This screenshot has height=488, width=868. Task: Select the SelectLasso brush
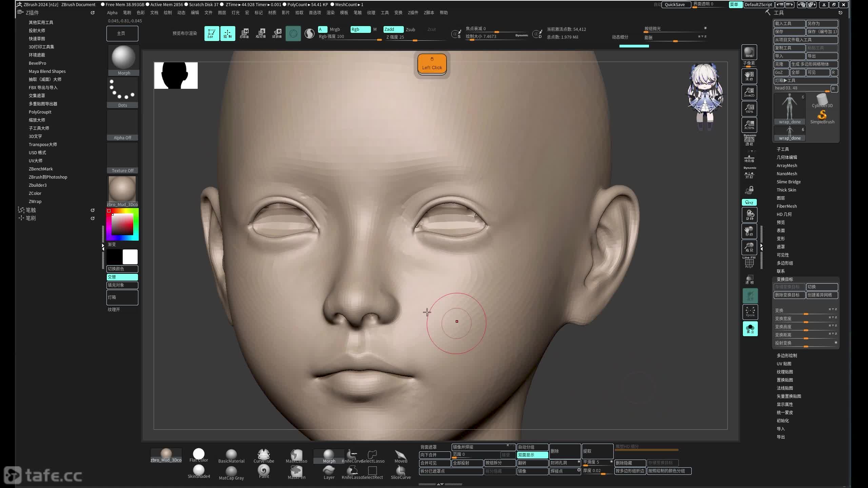point(373,456)
